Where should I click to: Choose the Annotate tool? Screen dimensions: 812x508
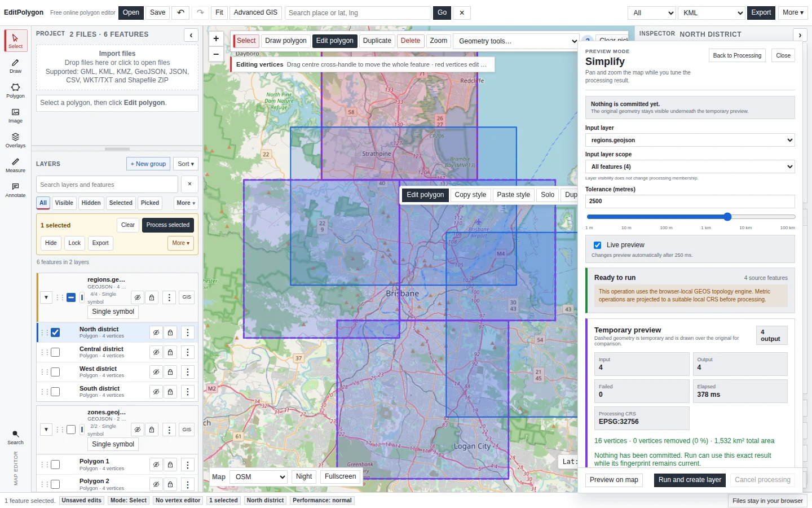click(16, 190)
